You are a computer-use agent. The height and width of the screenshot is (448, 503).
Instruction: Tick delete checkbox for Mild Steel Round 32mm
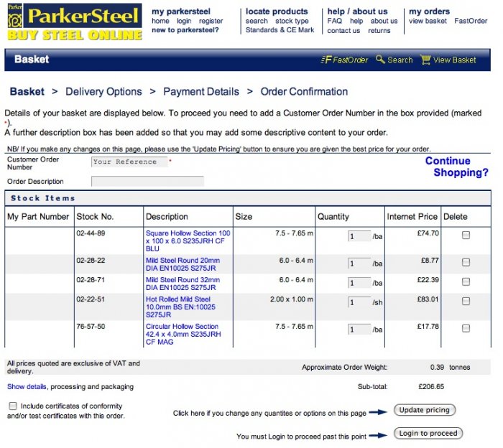tap(466, 281)
